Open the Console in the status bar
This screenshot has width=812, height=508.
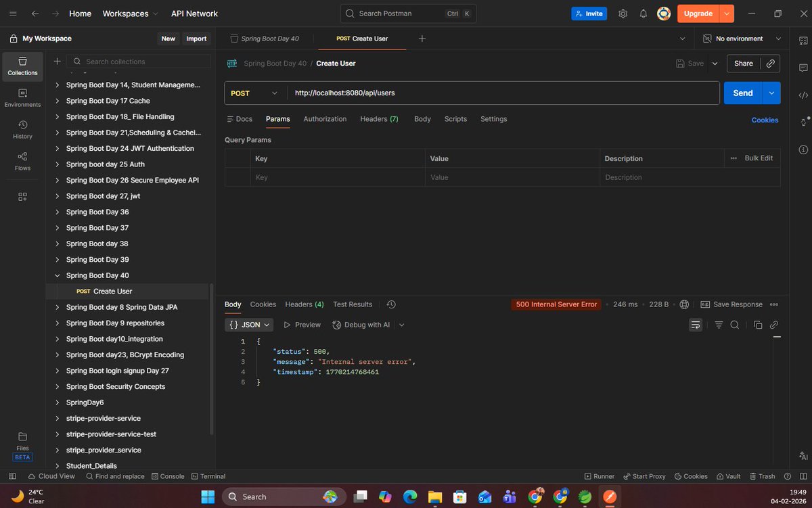168,476
